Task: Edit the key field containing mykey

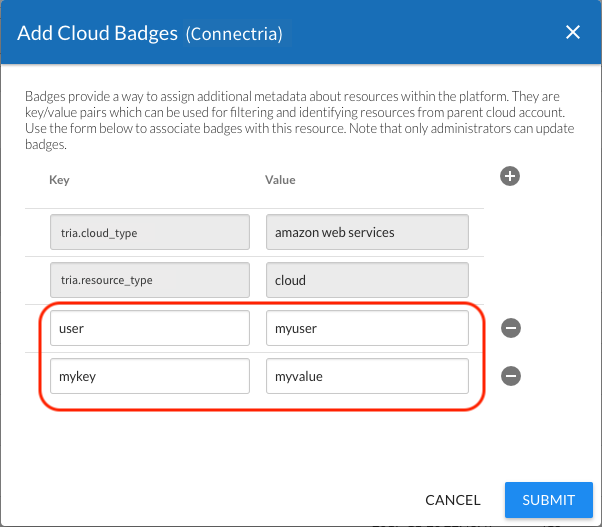Action: pos(150,376)
